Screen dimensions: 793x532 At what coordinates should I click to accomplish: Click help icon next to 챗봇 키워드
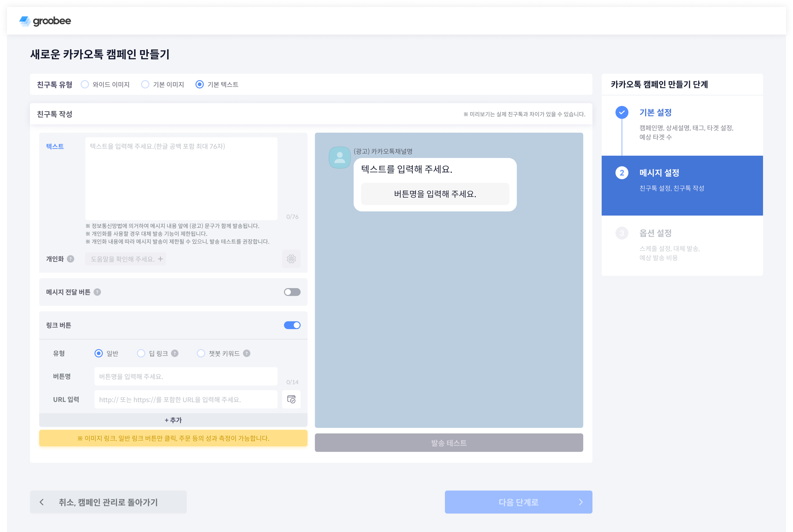click(x=247, y=354)
